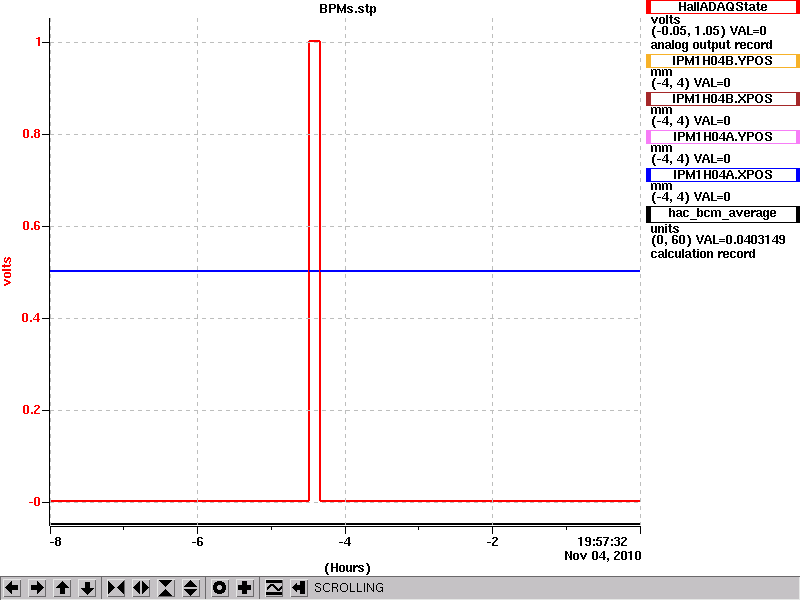Click the Nov 04, 2010 date label
Screen dimensions: 800x600
click(603, 556)
